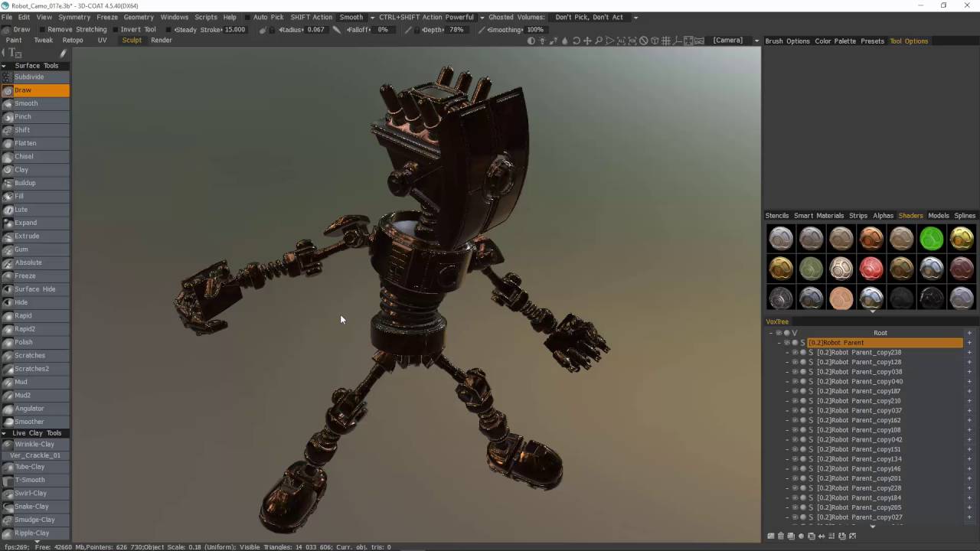
Task: Hide the Robot_Parent_copy238 layer via eye icon
Action: click(x=795, y=353)
